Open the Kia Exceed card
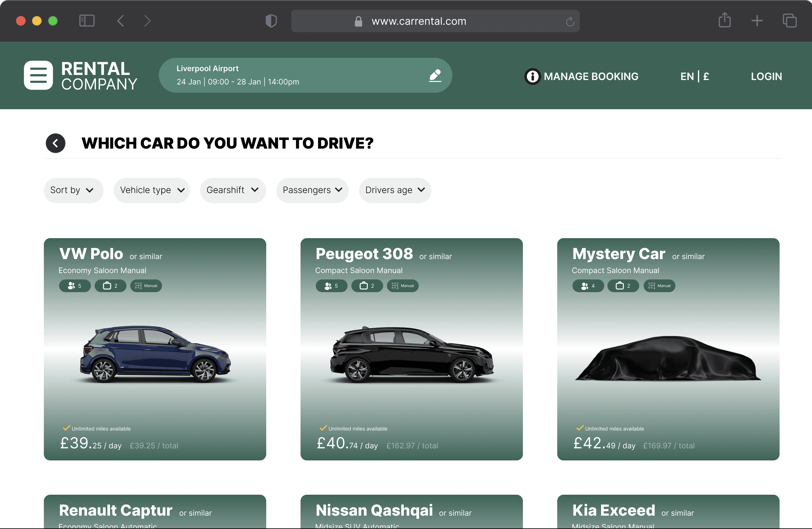 pos(668,512)
